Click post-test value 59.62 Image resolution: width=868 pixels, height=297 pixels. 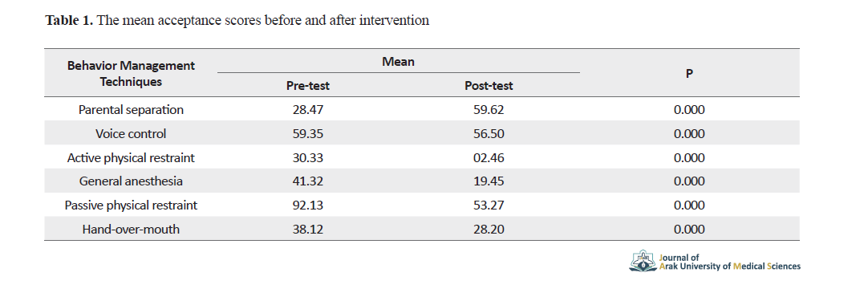point(489,110)
